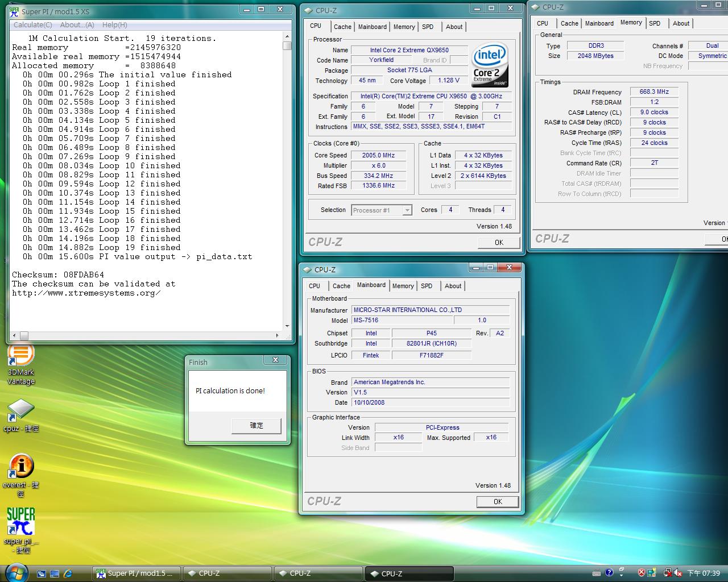Click the FSB:DRAM ratio value 1:2

[654, 102]
